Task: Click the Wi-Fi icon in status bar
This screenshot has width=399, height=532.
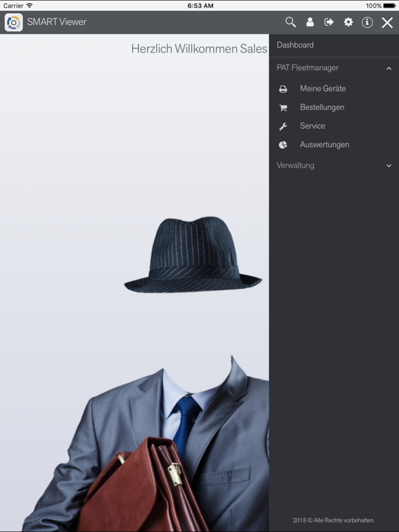Action: (30, 6)
